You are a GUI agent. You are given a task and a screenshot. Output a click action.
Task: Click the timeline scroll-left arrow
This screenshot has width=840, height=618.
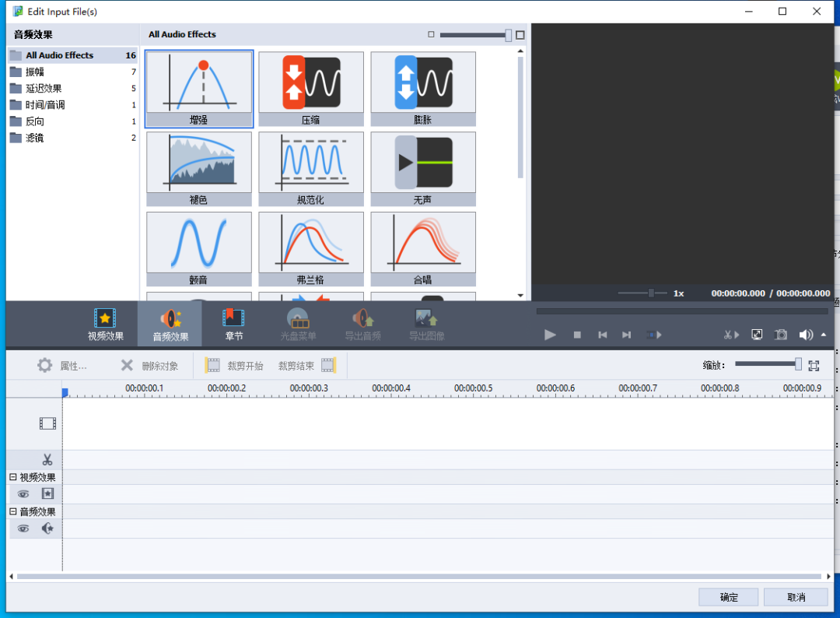(11, 577)
